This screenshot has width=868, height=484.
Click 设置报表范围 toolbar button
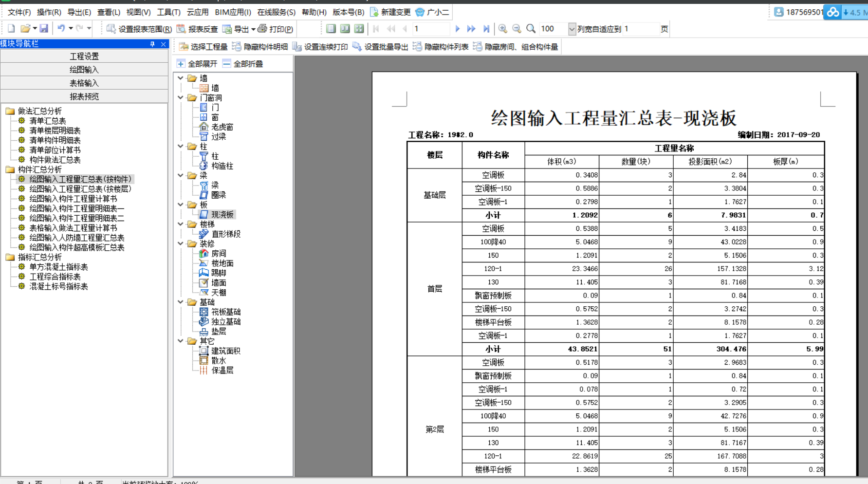(139, 29)
